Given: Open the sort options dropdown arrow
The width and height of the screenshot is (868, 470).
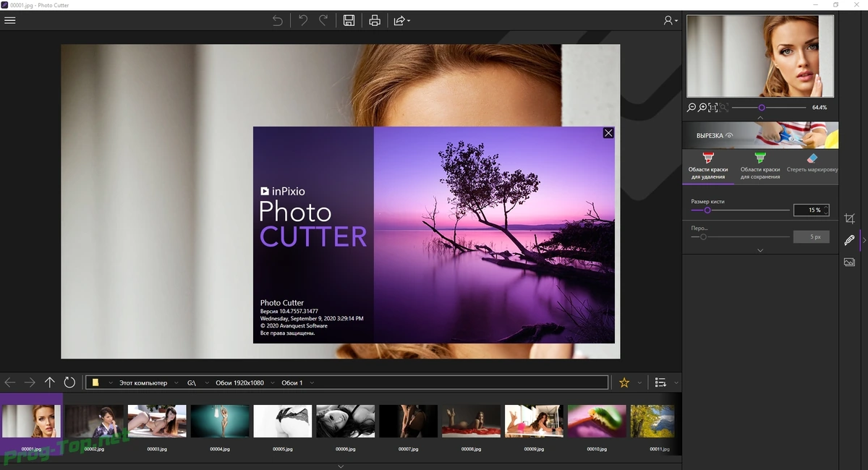Looking at the screenshot, I should (x=676, y=383).
